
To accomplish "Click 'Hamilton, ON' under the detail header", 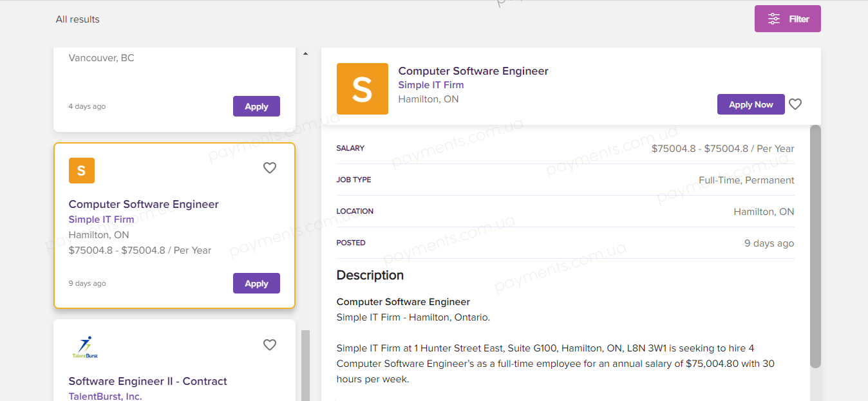I will coord(429,99).
